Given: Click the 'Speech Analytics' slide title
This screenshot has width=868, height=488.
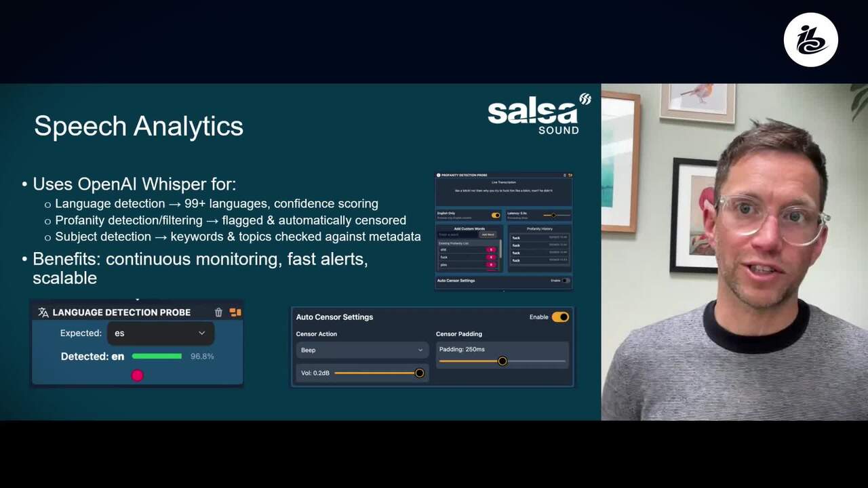Looking at the screenshot, I should coord(138,126).
